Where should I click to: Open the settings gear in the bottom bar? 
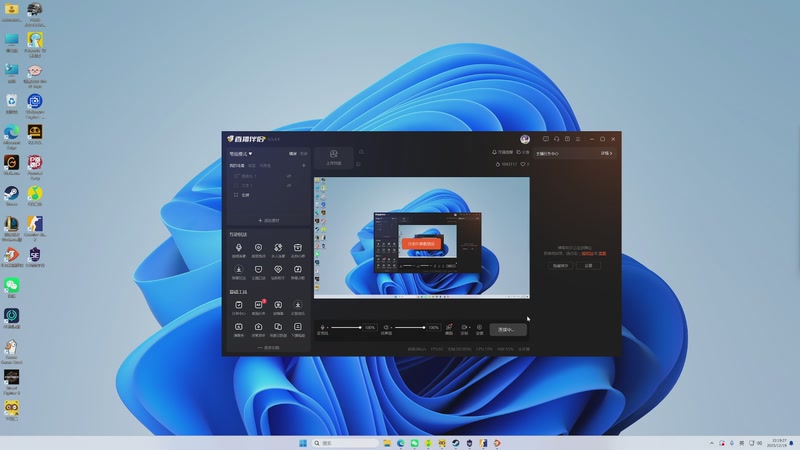479,328
